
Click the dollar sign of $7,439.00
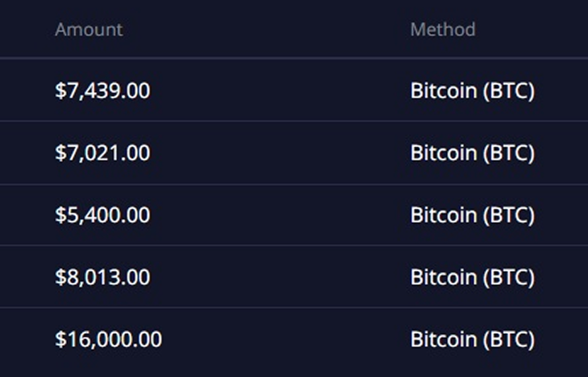click(x=60, y=91)
